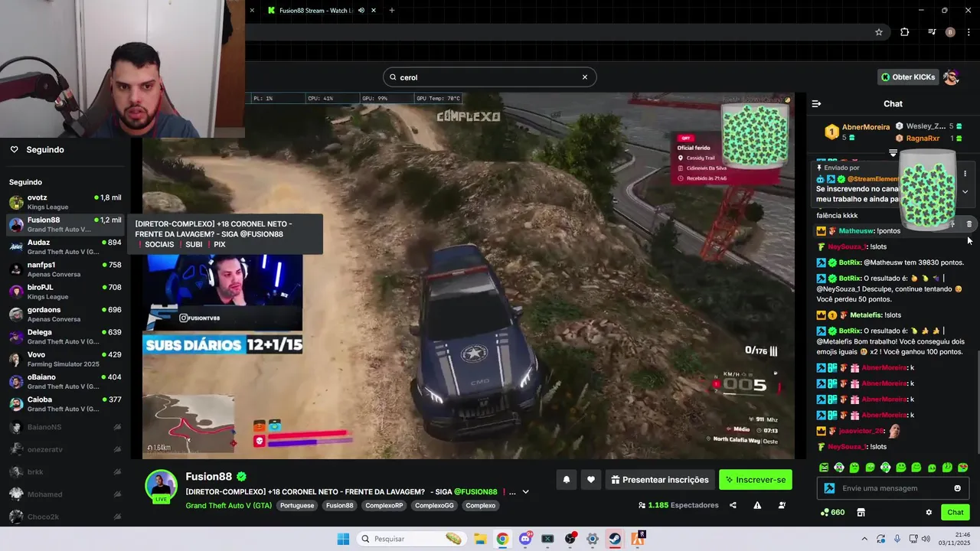Select oBaiano channel in sidebar
This screenshot has width=980, height=551.
[x=65, y=382]
